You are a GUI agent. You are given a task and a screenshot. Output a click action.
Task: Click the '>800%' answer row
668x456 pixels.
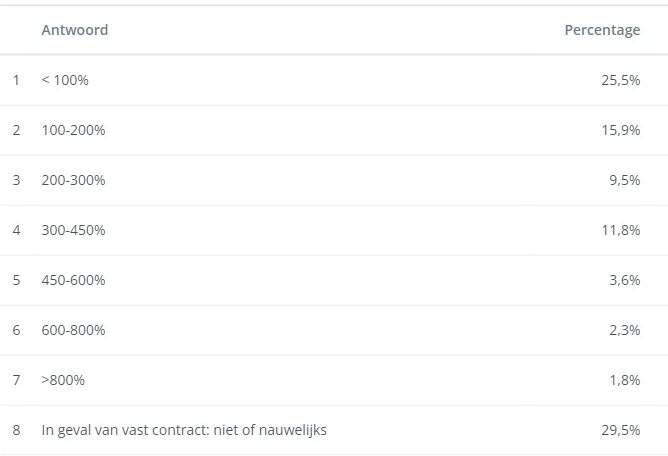pos(63,380)
